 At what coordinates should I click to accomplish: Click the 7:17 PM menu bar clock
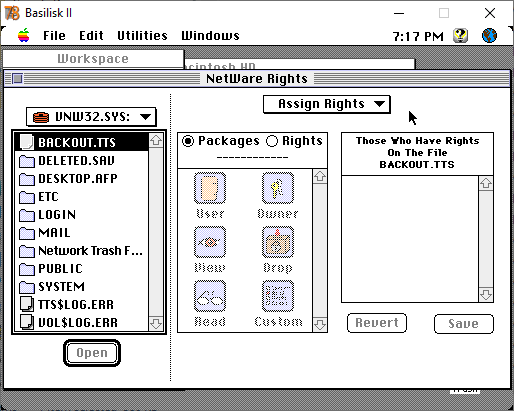click(x=418, y=36)
